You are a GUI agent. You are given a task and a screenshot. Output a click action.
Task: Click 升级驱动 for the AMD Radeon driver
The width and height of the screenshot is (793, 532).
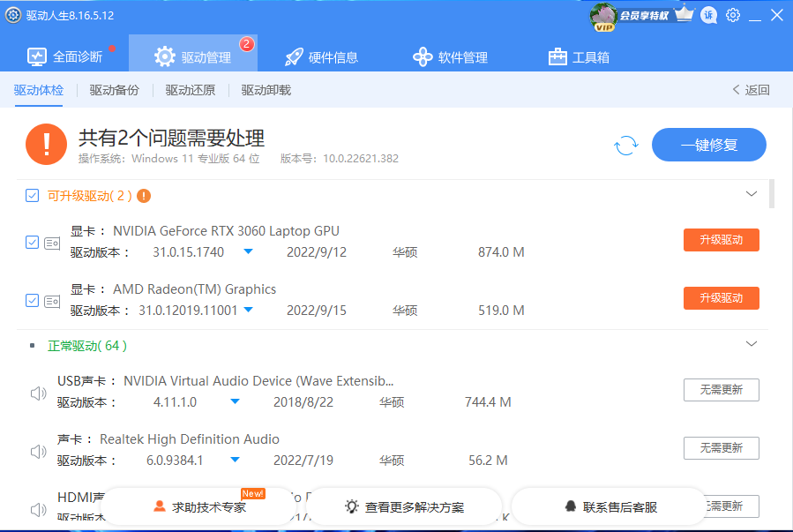(x=721, y=298)
